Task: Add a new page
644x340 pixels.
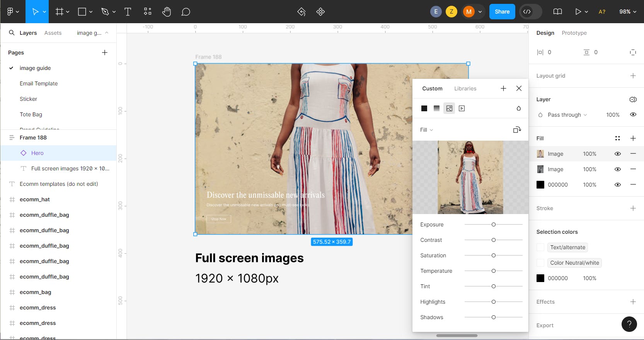Action: (105, 53)
